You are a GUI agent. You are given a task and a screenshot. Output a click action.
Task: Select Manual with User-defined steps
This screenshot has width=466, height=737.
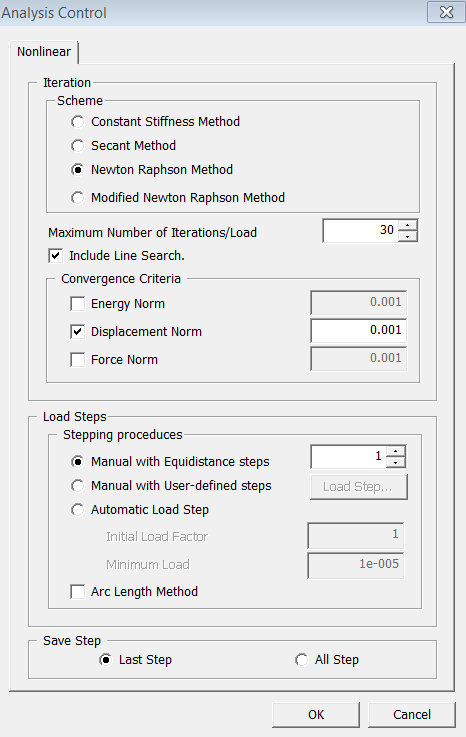point(78,486)
